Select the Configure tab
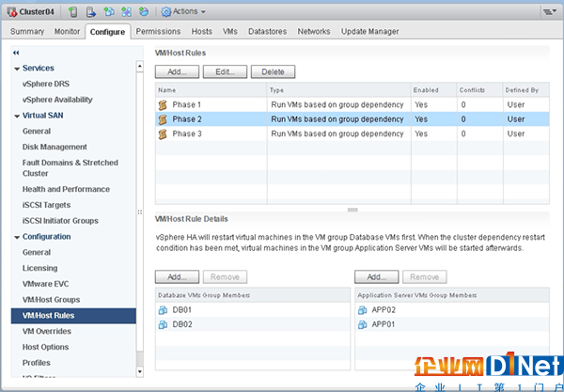This screenshot has width=564, height=392. [x=107, y=32]
